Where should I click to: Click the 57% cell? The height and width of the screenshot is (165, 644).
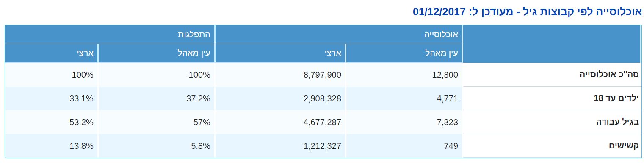tap(157, 122)
